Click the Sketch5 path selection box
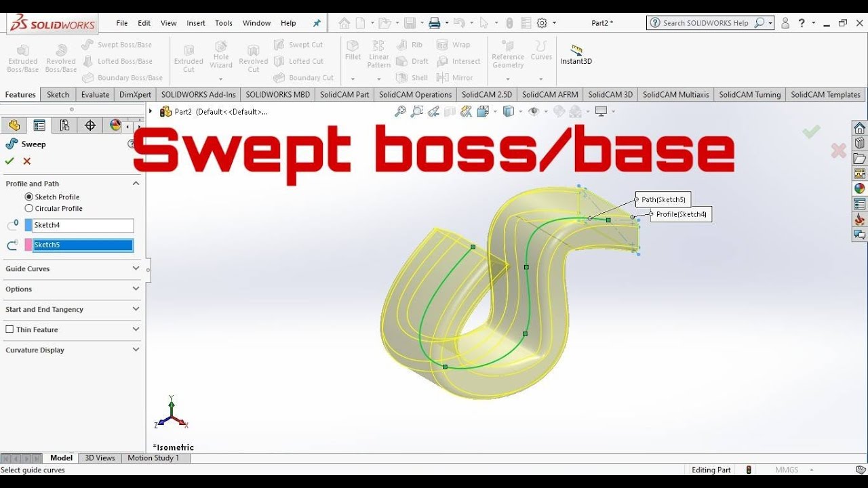 pos(83,245)
